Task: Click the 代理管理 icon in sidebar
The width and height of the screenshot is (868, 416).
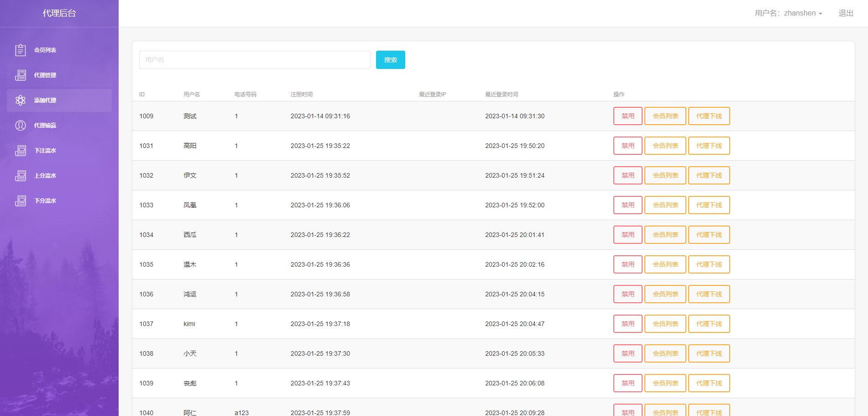Action: (21, 75)
